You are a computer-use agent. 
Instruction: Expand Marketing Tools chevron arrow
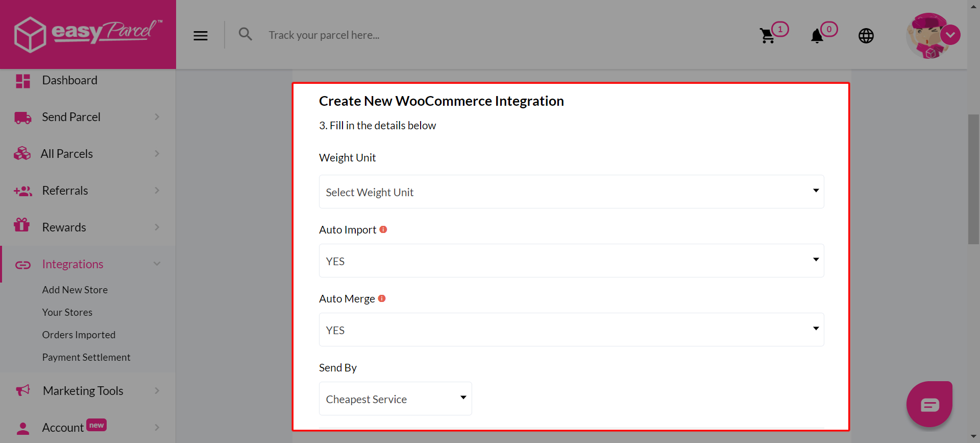[157, 391]
